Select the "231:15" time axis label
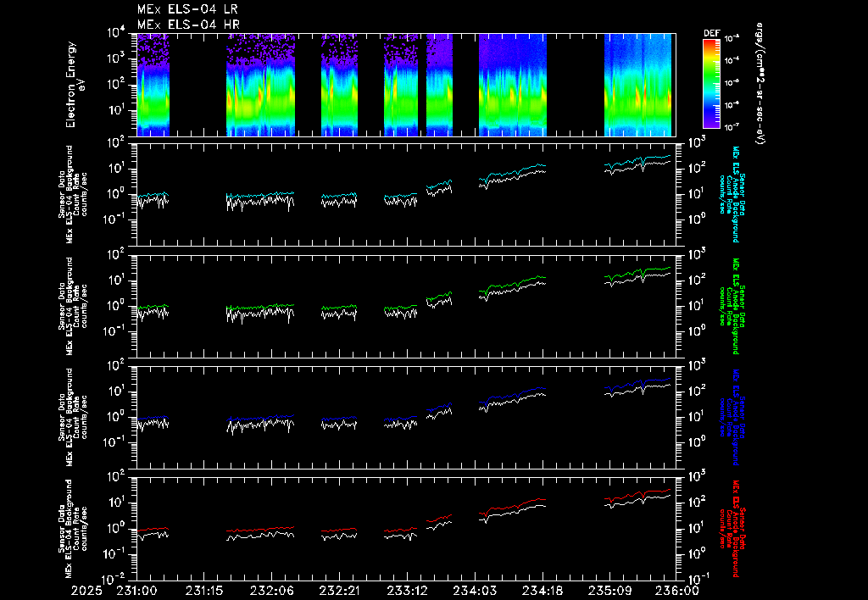The height and width of the screenshot is (600, 868). point(204,592)
